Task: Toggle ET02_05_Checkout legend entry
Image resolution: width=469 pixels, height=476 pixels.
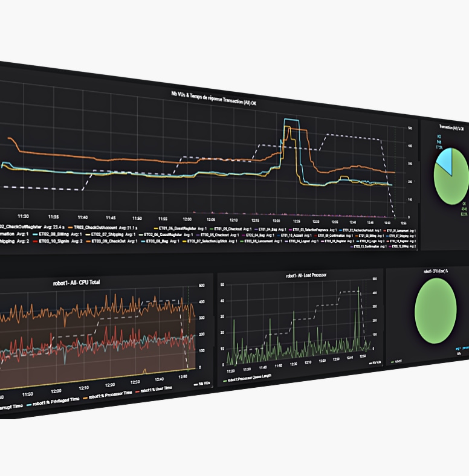Action: [217, 235]
